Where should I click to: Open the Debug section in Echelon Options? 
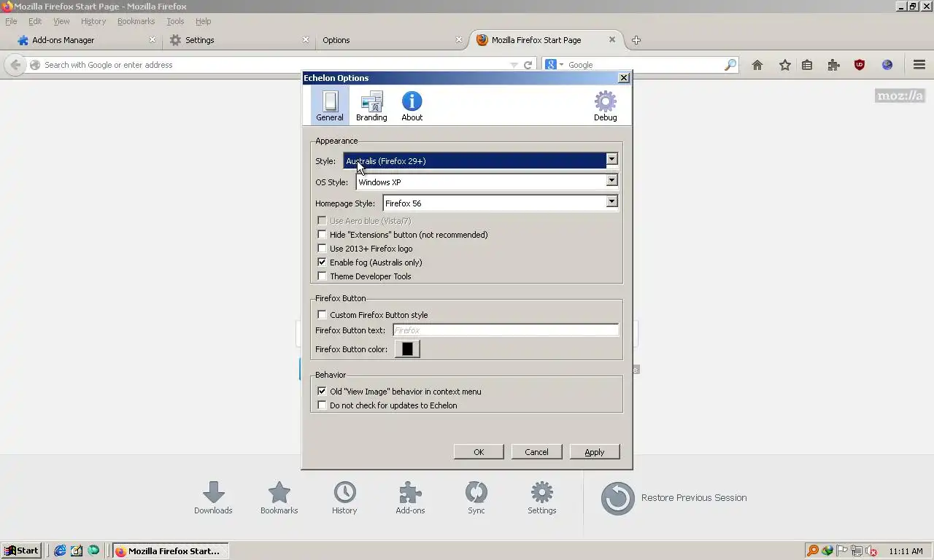pyautogui.click(x=605, y=105)
